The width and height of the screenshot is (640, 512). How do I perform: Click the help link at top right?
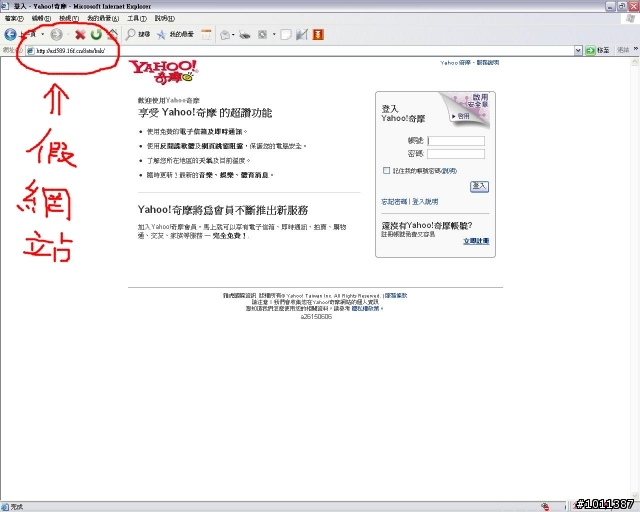pyautogui.click(x=488, y=62)
